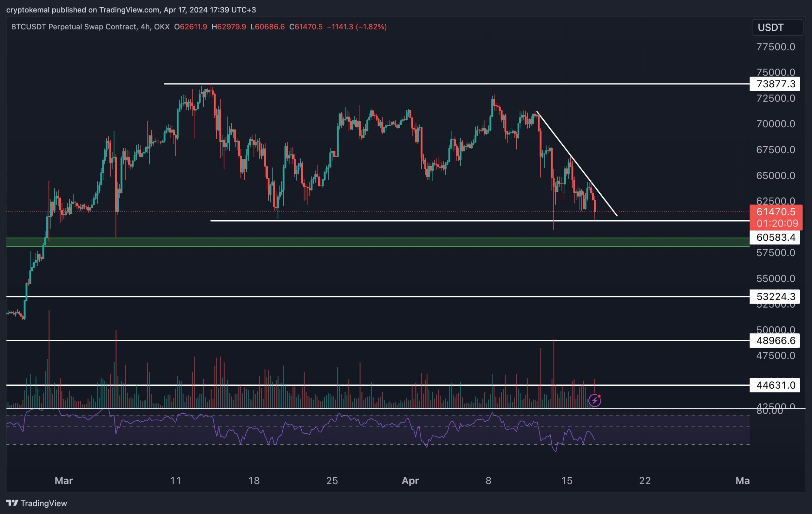Select the 60583.4 price label
Viewport: 812px width, 514px height.
pos(776,237)
